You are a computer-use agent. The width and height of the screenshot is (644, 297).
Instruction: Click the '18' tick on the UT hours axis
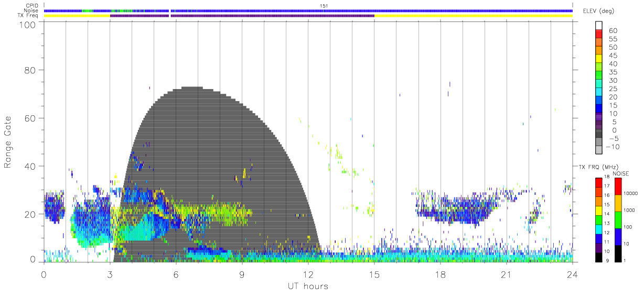tap(440, 274)
